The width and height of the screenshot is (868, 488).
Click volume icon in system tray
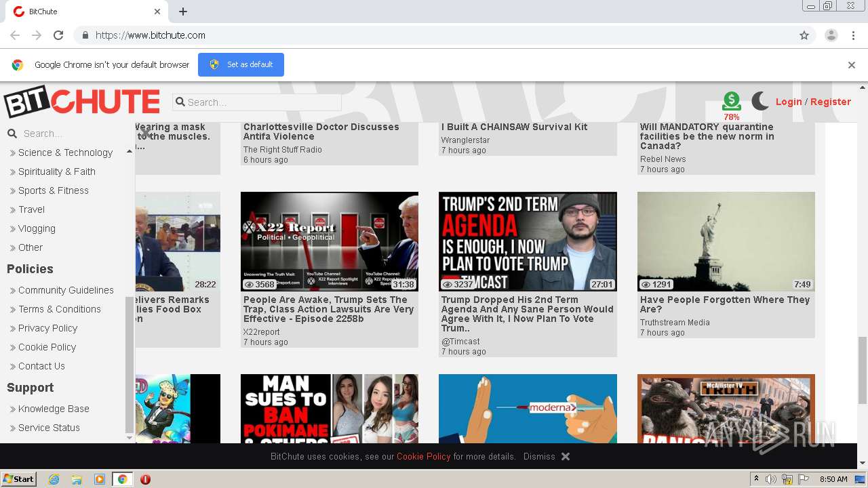[x=771, y=479]
